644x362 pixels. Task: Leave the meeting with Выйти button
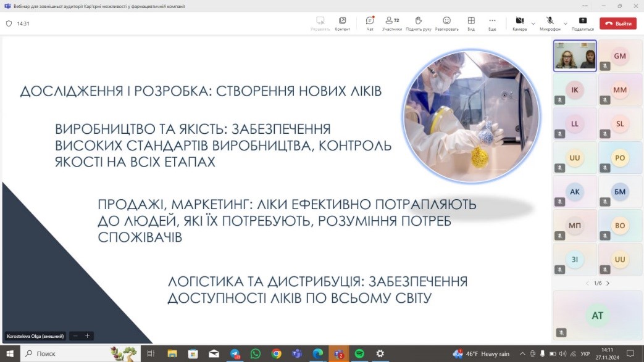click(x=618, y=23)
